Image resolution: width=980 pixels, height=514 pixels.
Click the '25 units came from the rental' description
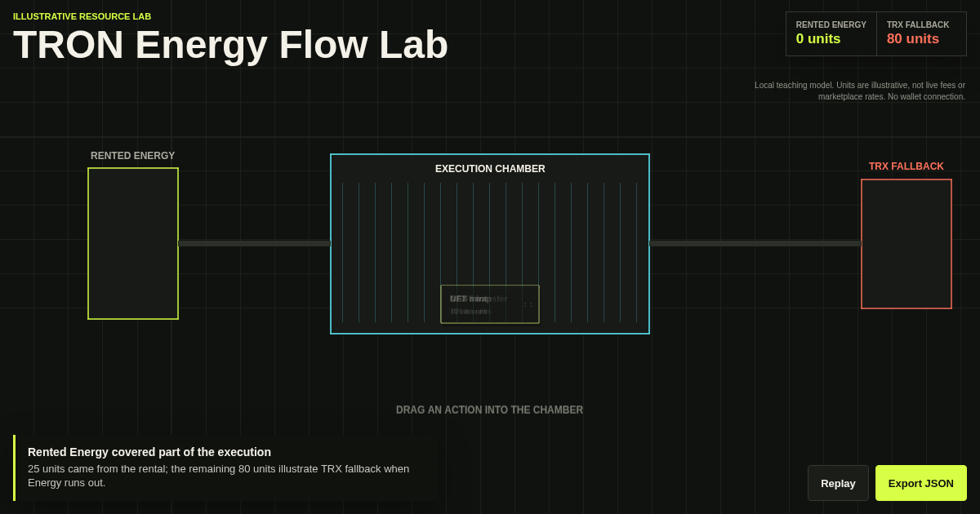tap(219, 476)
